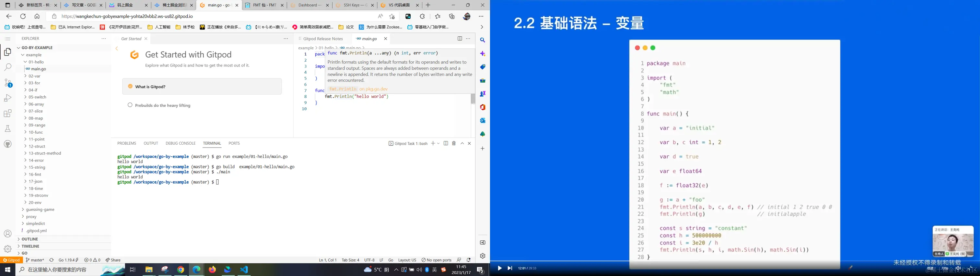The width and height of the screenshot is (980, 276).
Task: Expand the OUTLINE section
Action: click(18, 239)
